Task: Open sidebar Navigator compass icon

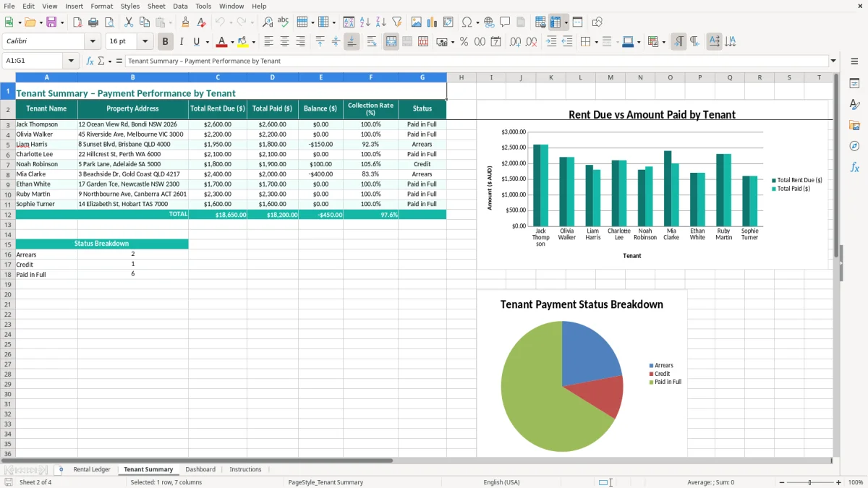Action: pyautogui.click(x=854, y=146)
